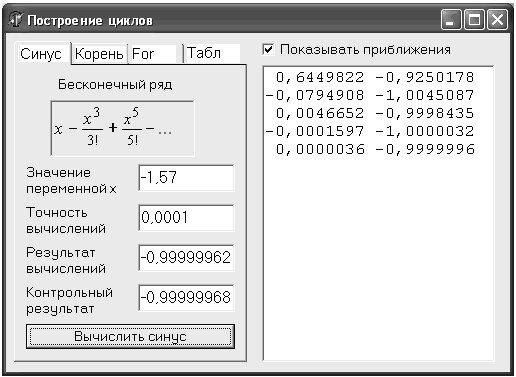Close the Построение циклов window

click(497, 20)
